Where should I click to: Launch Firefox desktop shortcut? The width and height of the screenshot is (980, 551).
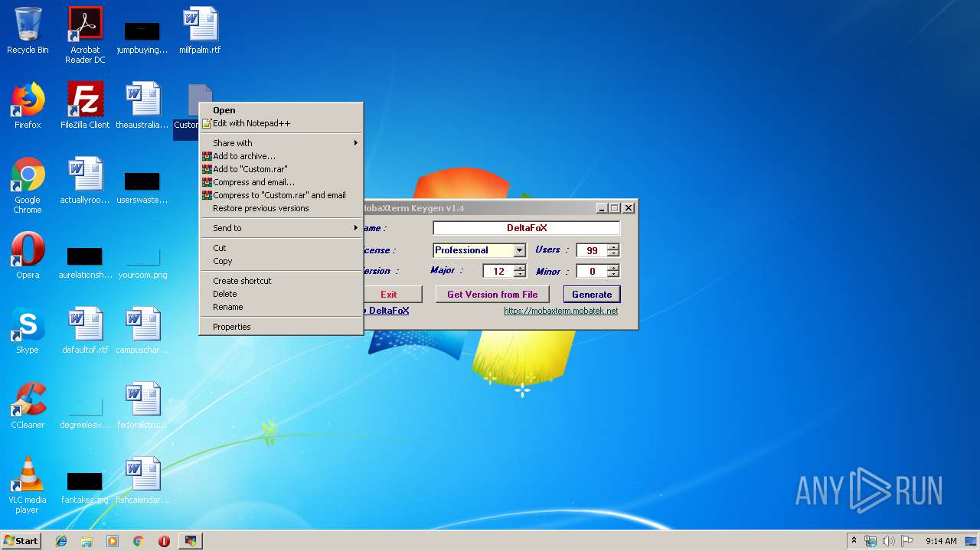pos(28,106)
